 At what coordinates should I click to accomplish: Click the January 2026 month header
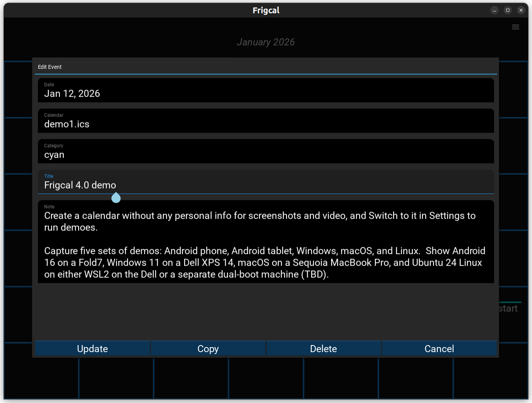coord(266,42)
